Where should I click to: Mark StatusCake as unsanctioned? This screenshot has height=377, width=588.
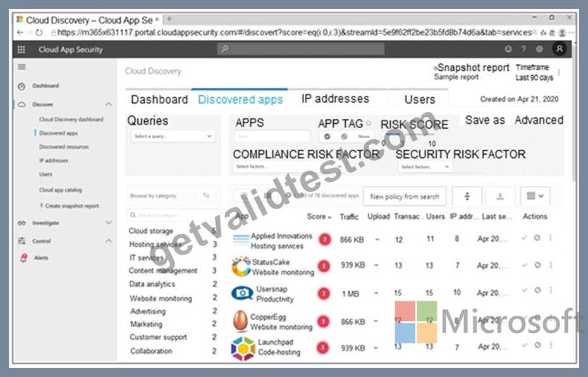537,265
